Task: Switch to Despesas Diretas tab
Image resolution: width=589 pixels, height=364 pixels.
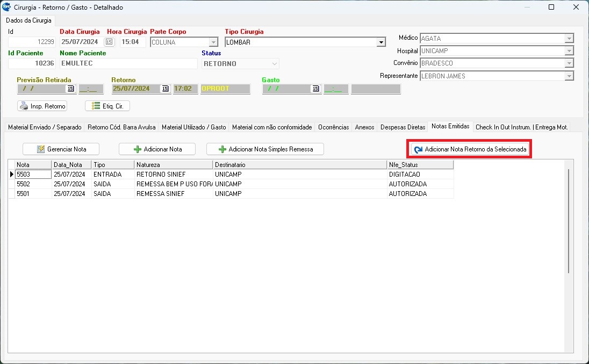Action: click(403, 127)
